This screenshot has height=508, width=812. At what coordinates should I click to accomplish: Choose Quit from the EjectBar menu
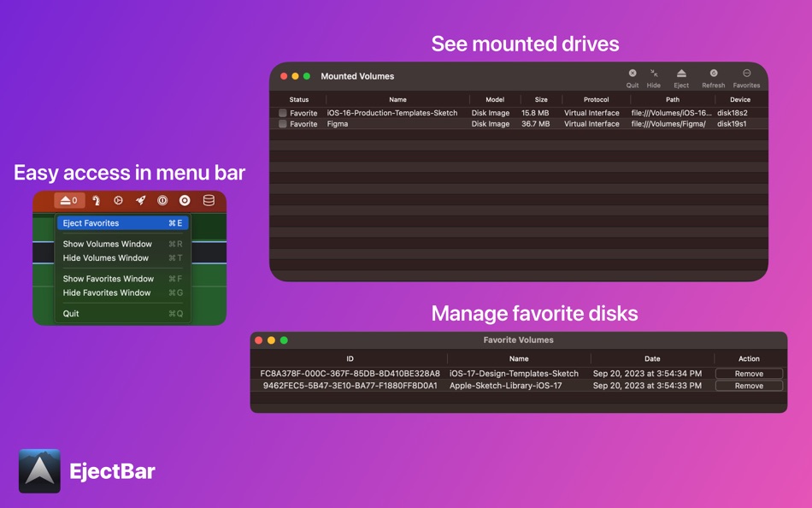pyautogui.click(x=123, y=313)
